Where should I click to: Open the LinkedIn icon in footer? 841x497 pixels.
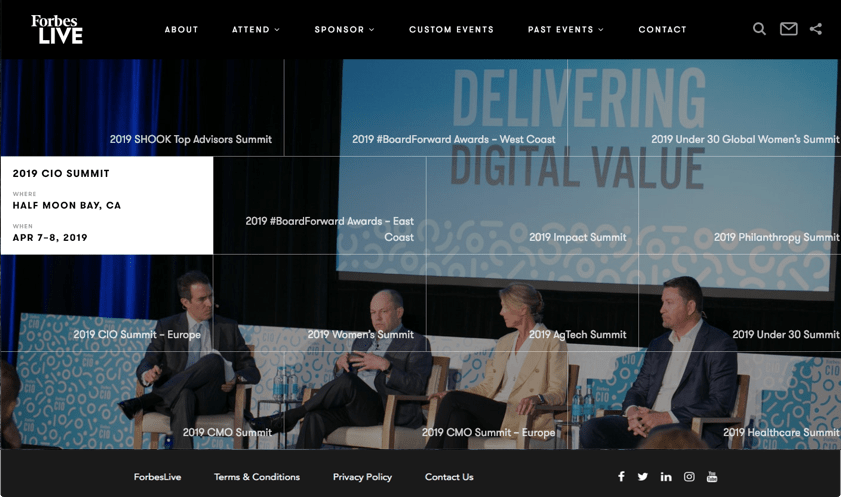(666, 477)
